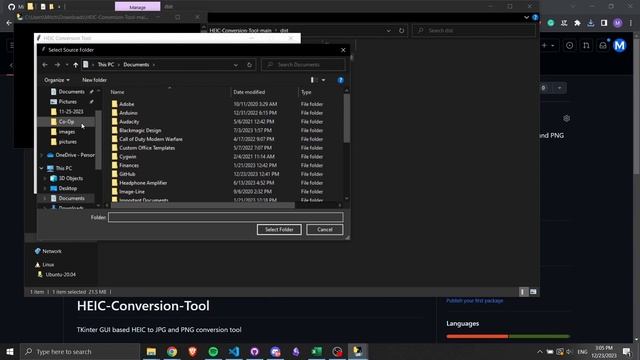Select the images folder in sidebar

(x=67, y=132)
